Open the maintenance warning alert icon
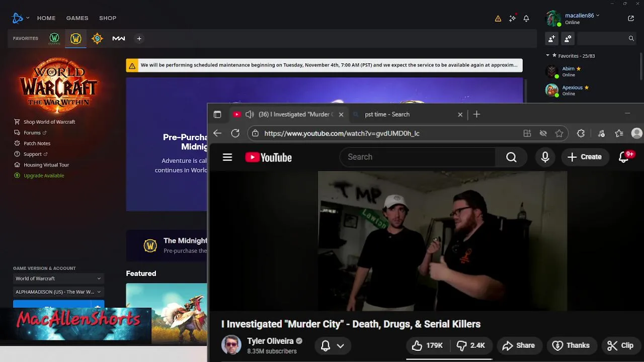Viewport: 644px width, 362px height. pos(498,18)
